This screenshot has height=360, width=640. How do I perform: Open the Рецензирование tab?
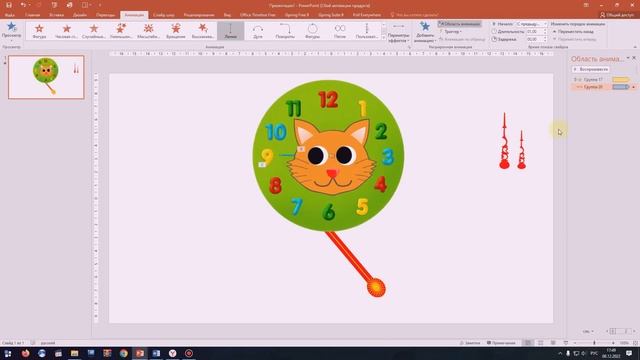199,15
